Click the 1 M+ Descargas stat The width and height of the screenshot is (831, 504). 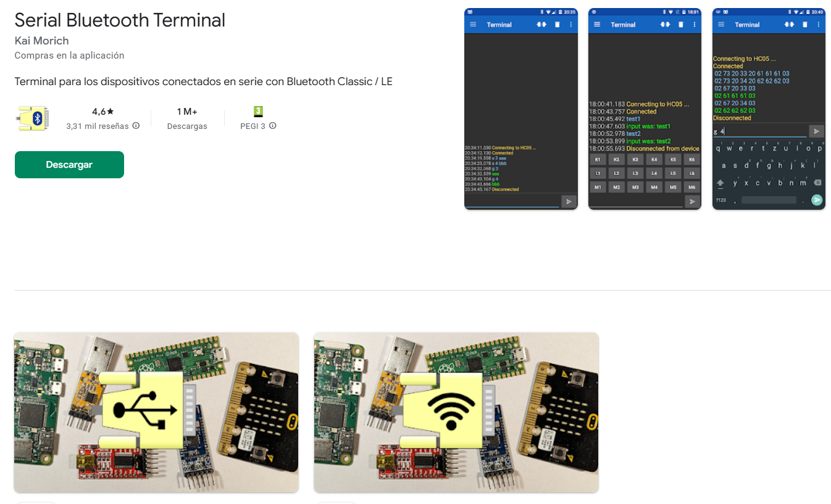tap(187, 118)
